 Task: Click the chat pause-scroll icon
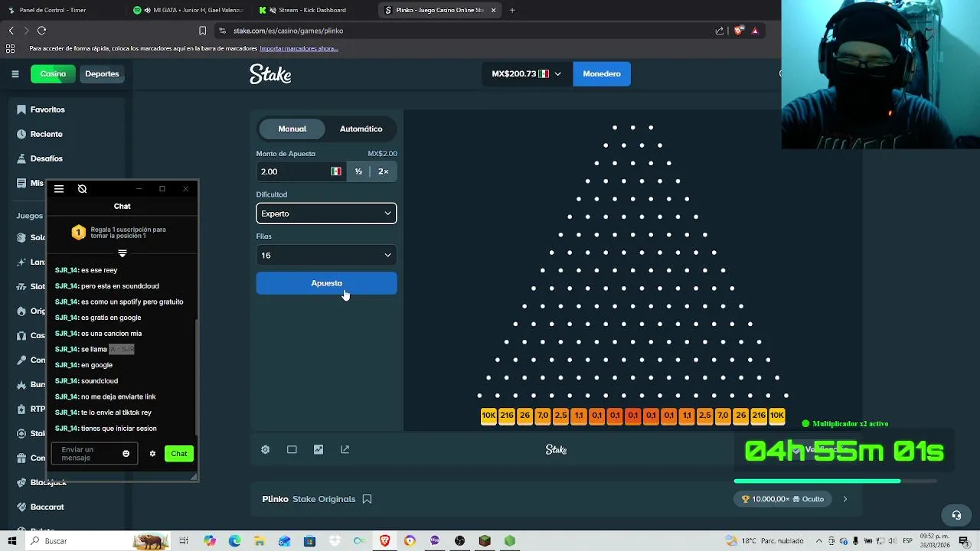tap(82, 189)
